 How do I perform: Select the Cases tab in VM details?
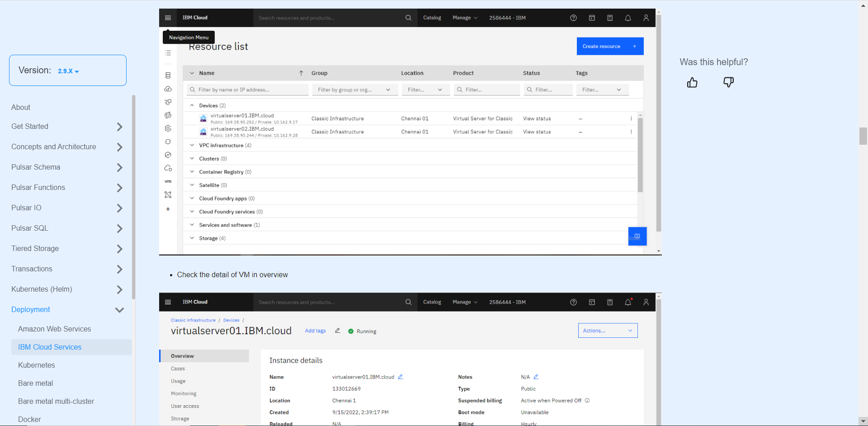pos(178,369)
